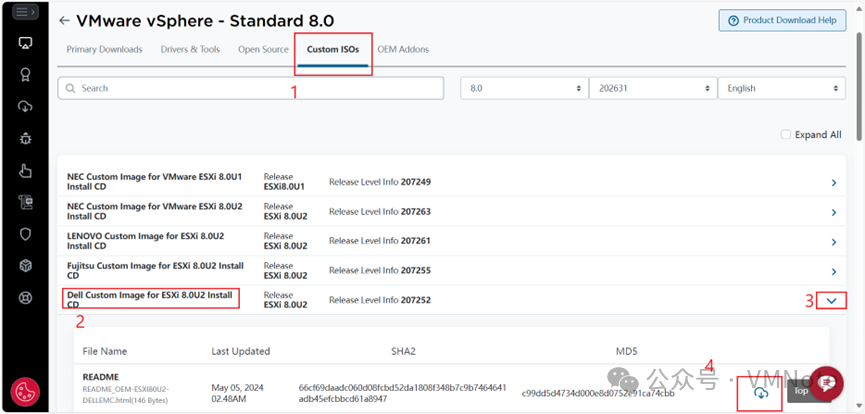Open the shield security icon in sidebar
This screenshot has height=414, width=865.
[25, 234]
